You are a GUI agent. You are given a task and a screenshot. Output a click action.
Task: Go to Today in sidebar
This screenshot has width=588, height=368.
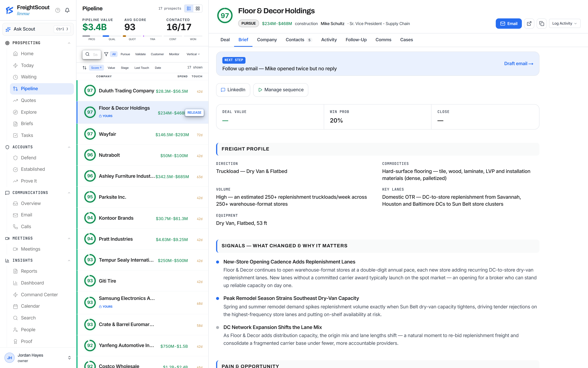coord(42,65)
